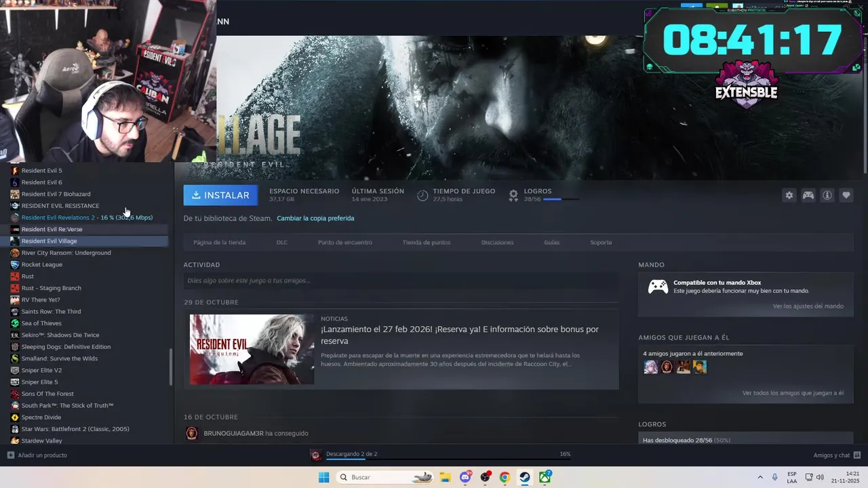Open controller layout icon beside settings gear
This screenshot has height=488, width=868.
pyautogui.click(x=808, y=195)
